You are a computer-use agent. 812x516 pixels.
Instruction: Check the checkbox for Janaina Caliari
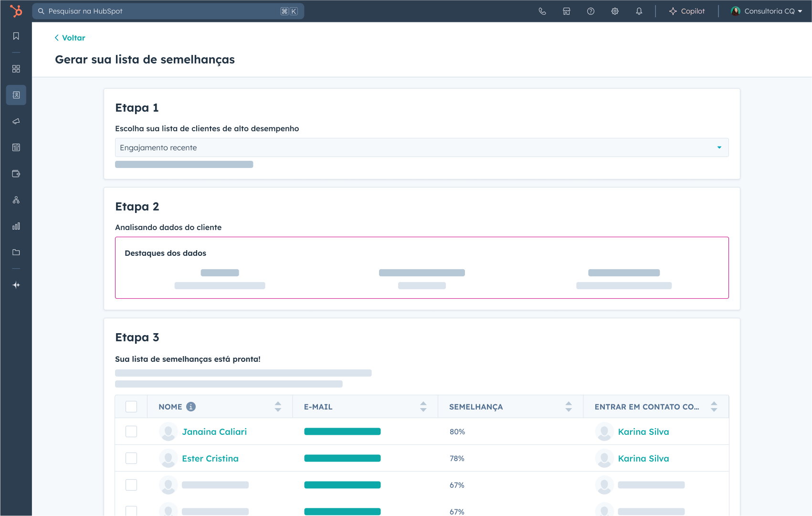131,431
